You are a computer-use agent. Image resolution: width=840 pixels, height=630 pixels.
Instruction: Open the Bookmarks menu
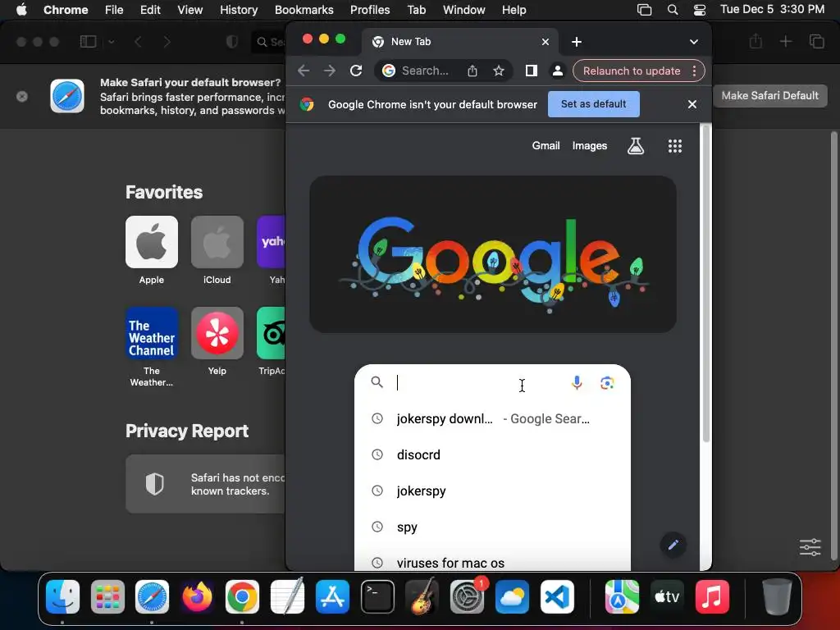[304, 10]
